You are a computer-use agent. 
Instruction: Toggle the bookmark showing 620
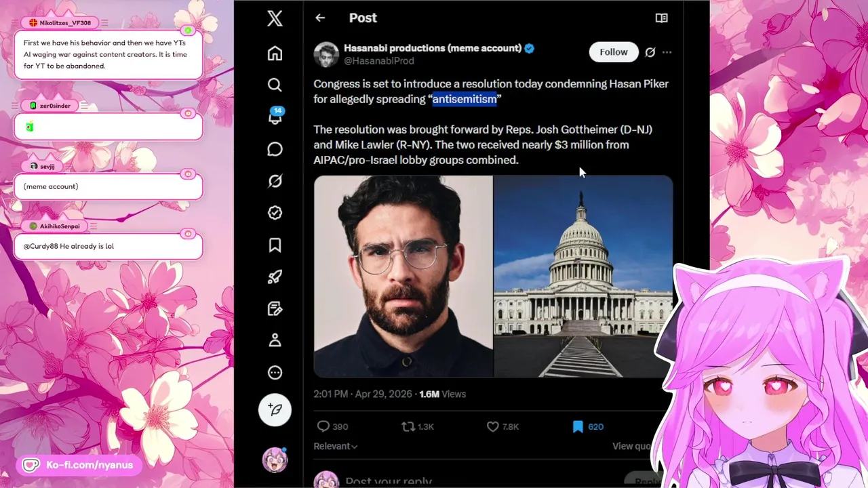coord(588,426)
